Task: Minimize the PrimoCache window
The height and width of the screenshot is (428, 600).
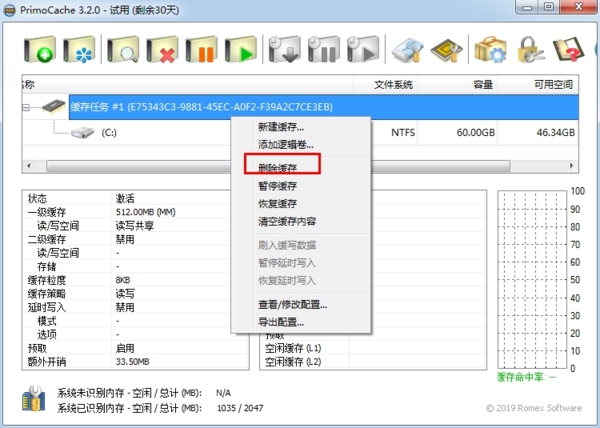Action: [527, 7]
